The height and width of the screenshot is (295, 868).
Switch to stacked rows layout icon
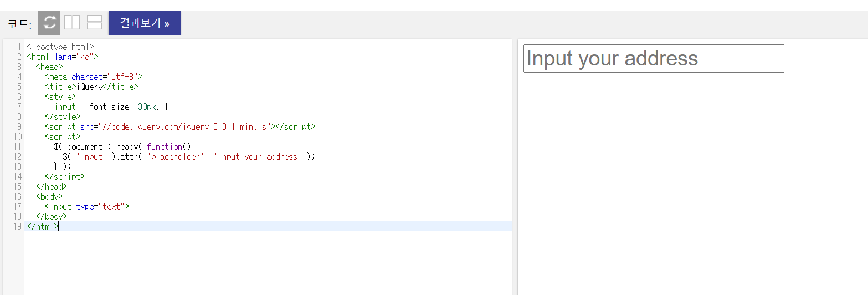pyautogui.click(x=95, y=22)
